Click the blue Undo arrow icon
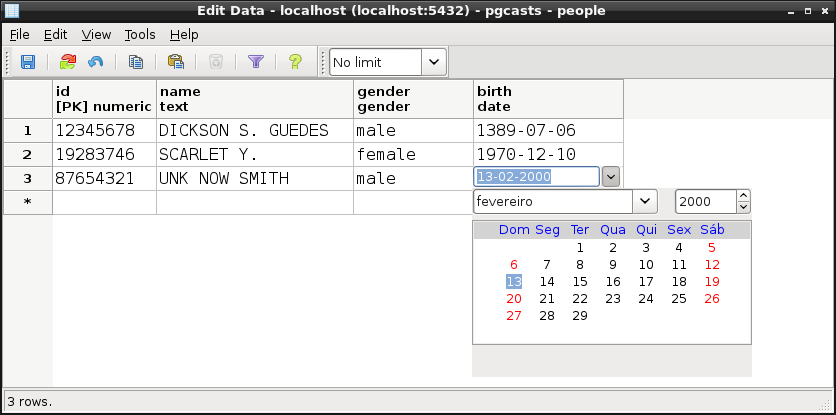This screenshot has height=415, width=836. pos(95,62)
